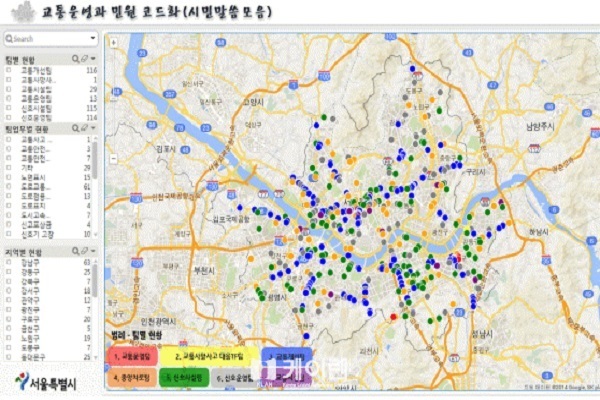Check the 교통시설팀 checkbox (29)

coord(8,89)
